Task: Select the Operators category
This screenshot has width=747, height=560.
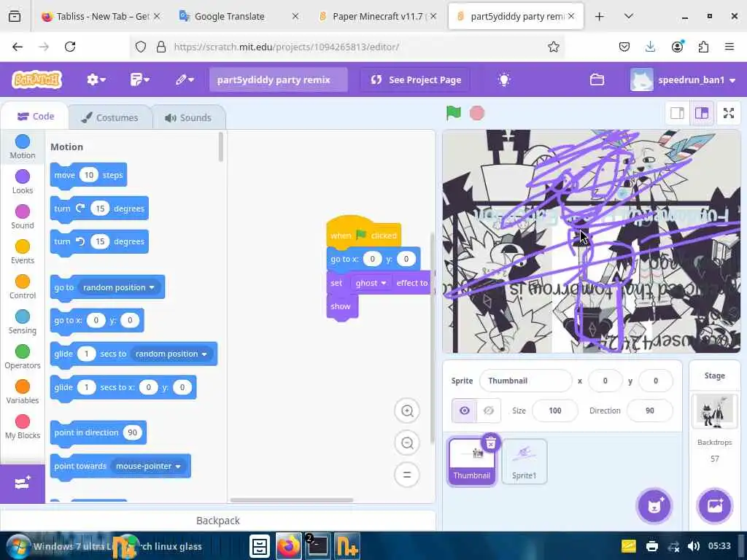Action: point(23,357)
